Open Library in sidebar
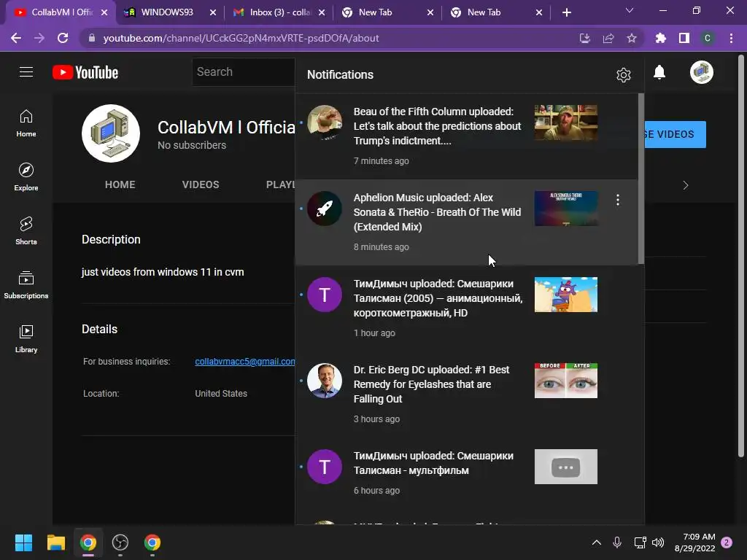The width and height of the screenshot is (747, 560). tap(26, 338)
